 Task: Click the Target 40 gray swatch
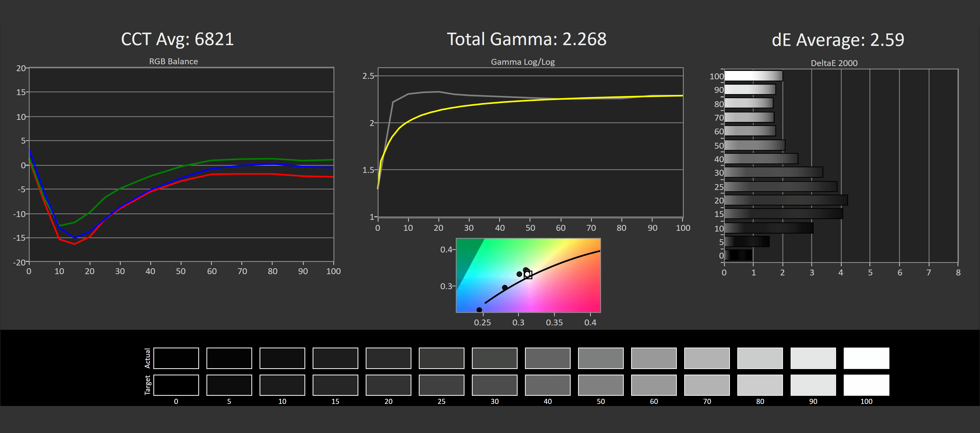pos(547,385)
